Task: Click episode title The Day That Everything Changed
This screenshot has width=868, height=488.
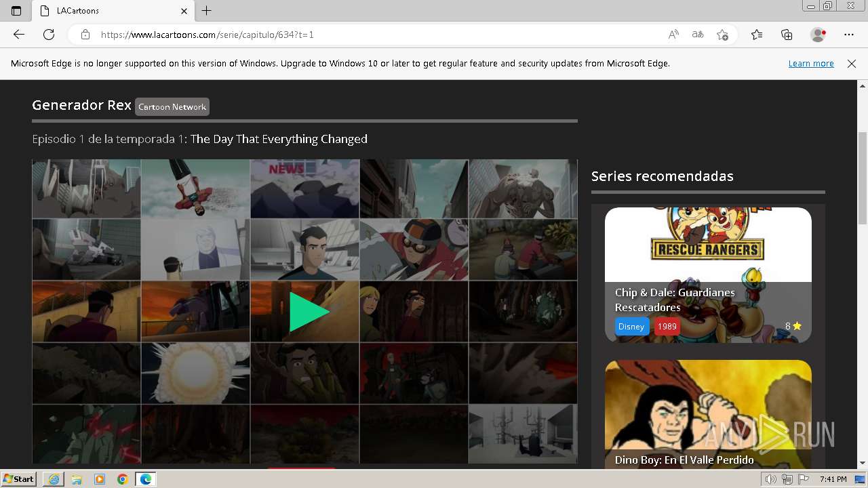Action: pos(279,139)
